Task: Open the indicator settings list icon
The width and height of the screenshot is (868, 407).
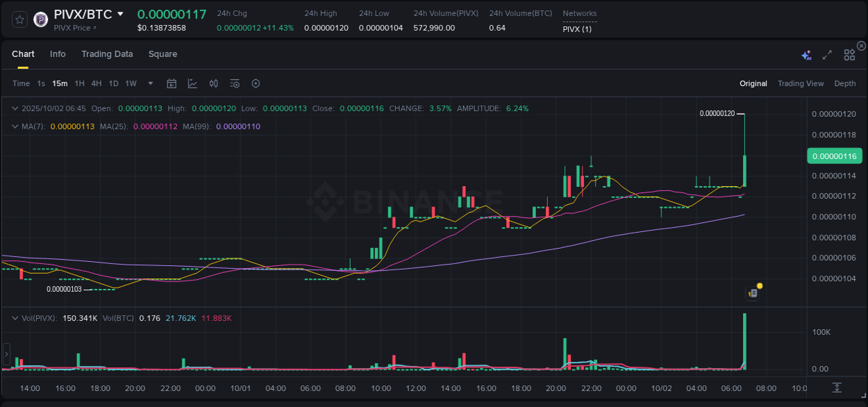Action: click(x=235, y=83)
